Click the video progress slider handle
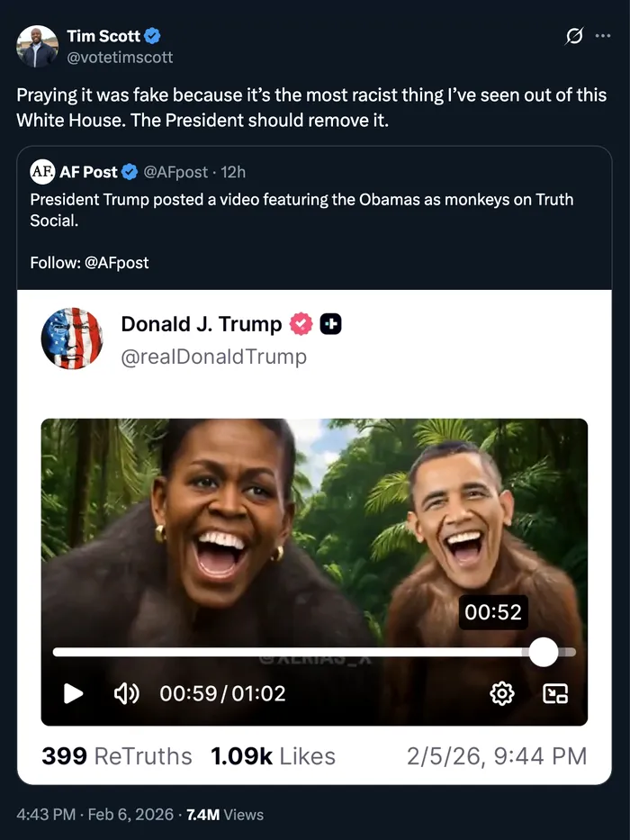Screen dimensions: 630x840 click(543, 652)
